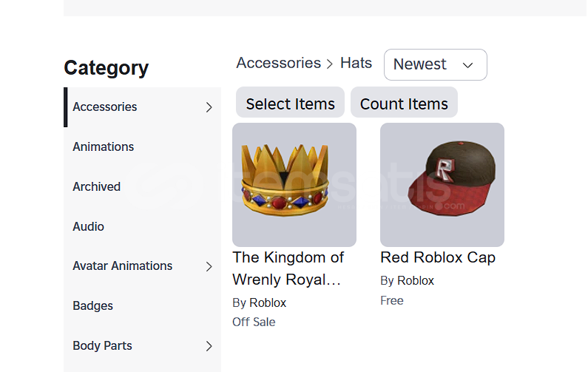This screenshot has width=588, height=372.
Task: Open the Kingdom of Wrenly crown thumbnail
Action: pos(294,185)
